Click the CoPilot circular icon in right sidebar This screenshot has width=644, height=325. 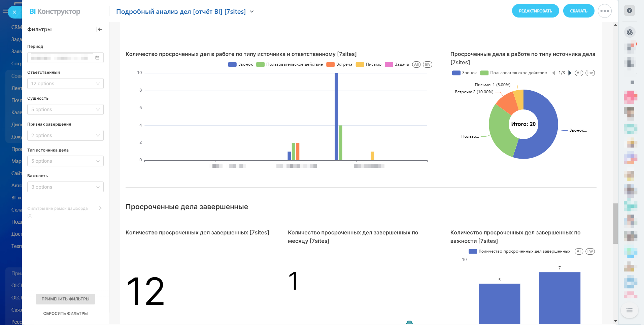tap(630, 32)
